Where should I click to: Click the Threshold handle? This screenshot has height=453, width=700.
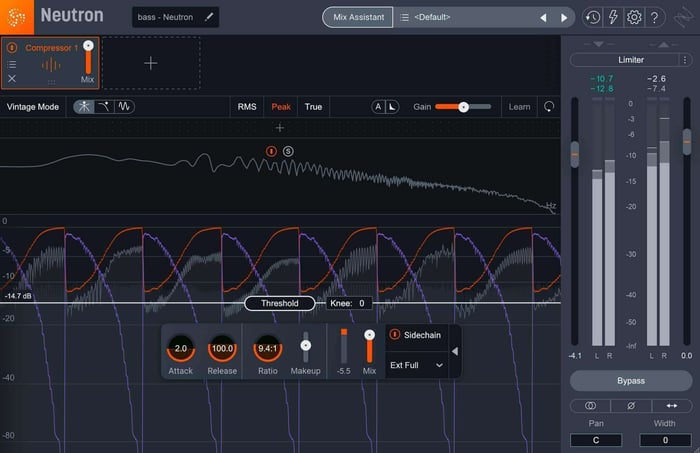[279, 303]
